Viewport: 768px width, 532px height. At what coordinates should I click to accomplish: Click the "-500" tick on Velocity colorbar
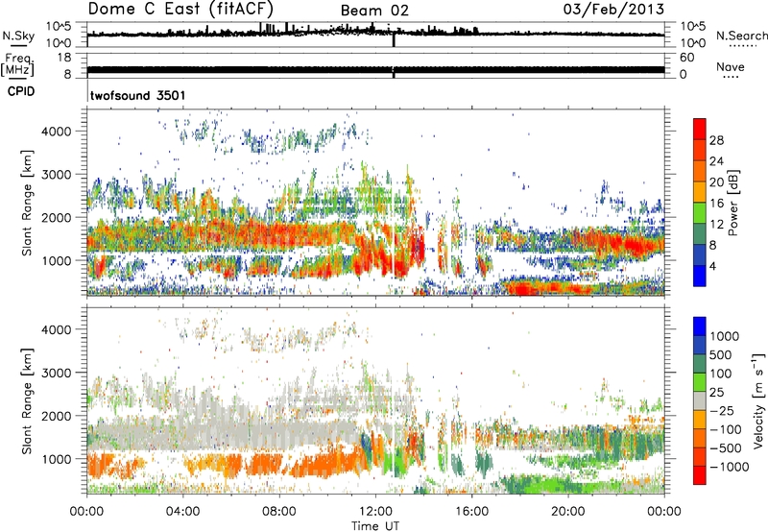tap(726, 447)
